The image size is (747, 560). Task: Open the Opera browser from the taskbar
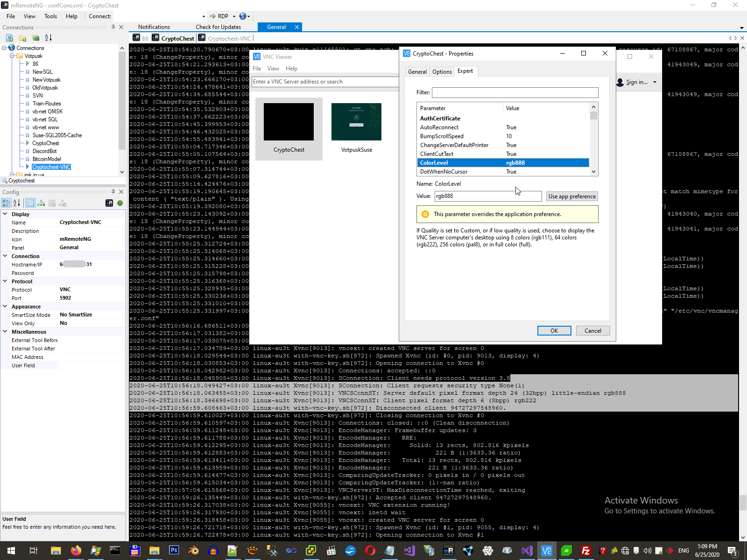[x=370, y=551]
